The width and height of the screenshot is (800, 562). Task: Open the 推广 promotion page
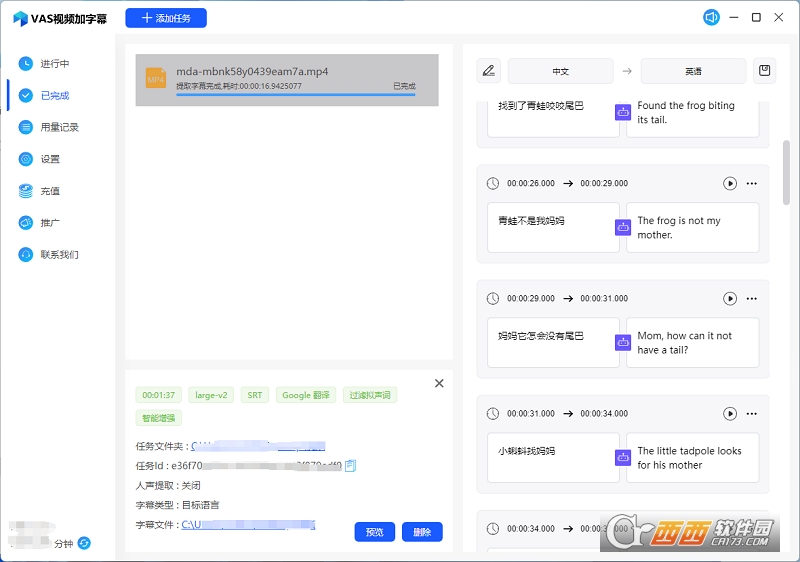[x=50, y=223]
